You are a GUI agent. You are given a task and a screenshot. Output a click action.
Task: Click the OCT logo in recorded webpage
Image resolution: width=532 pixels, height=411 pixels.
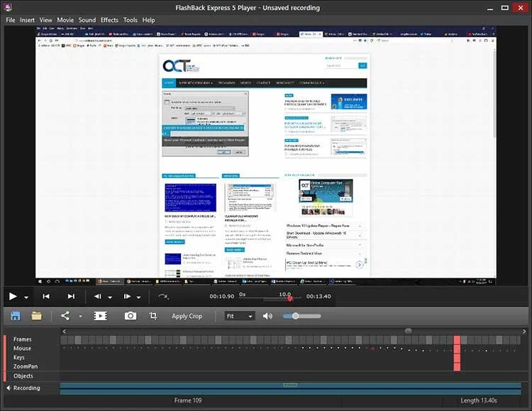tap(181, 66)
